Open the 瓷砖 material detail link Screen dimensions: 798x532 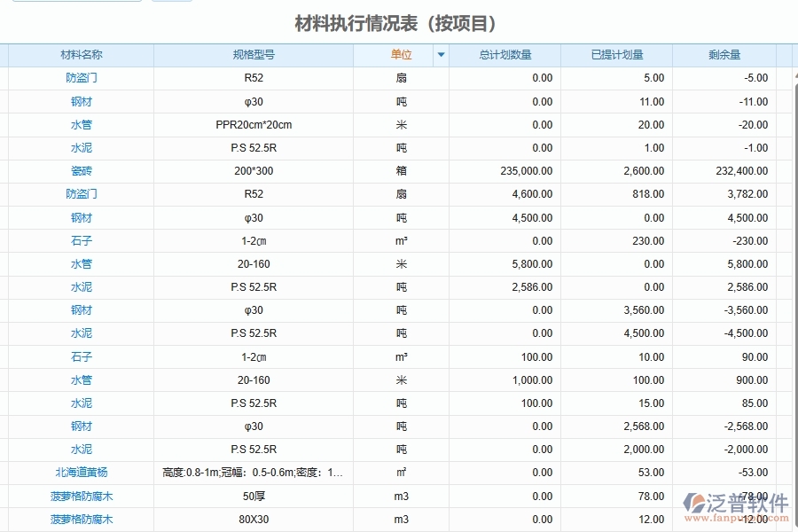[82, 171]
